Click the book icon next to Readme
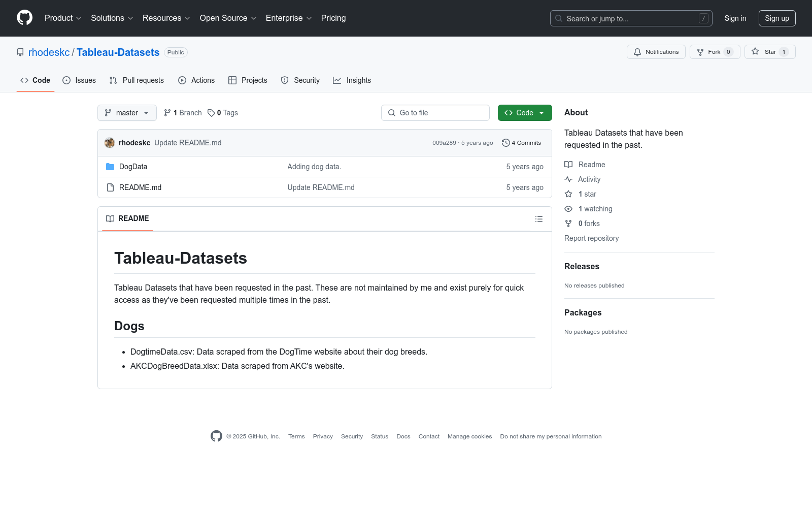The image size is (812, 508). tap(568, 165)
